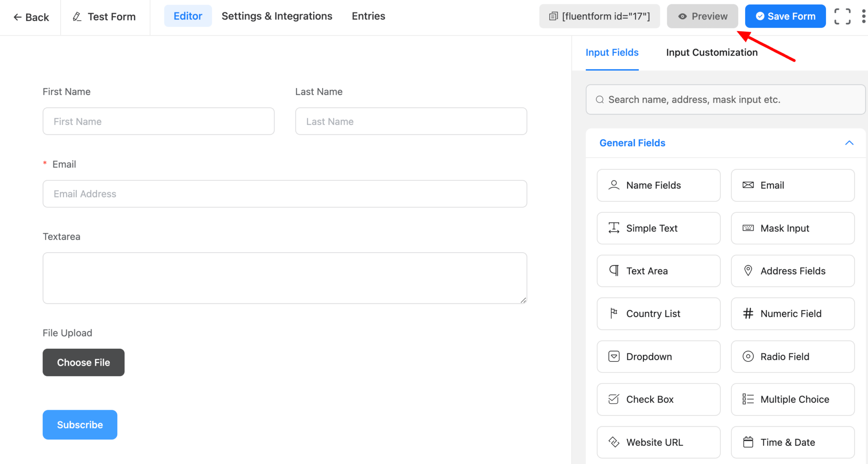Add an Address Fields element
Viewport: 868px width, 464px height.
click(x=792, y=271)
